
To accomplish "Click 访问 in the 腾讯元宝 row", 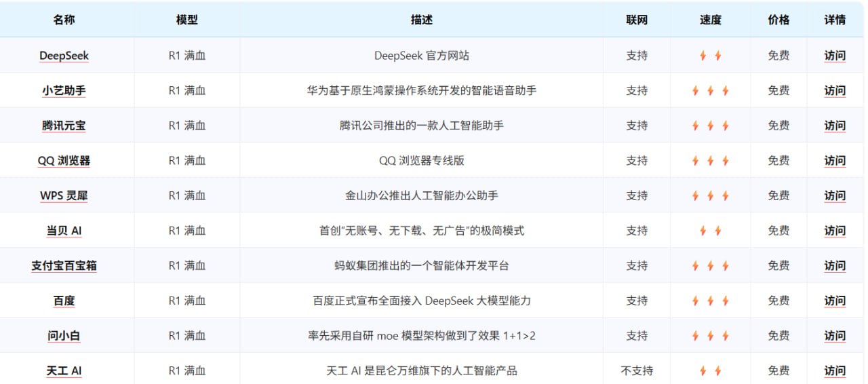I will pos(835,126).
